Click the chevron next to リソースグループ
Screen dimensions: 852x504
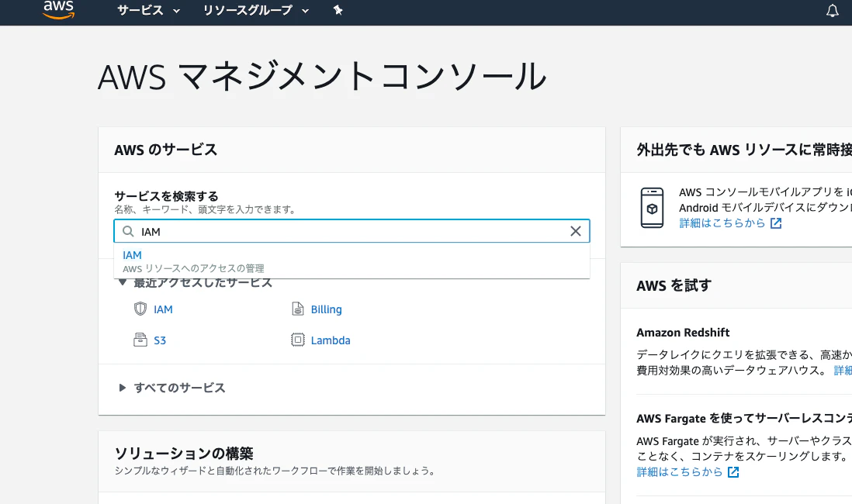pyautogui.click(x=306, y=11)
